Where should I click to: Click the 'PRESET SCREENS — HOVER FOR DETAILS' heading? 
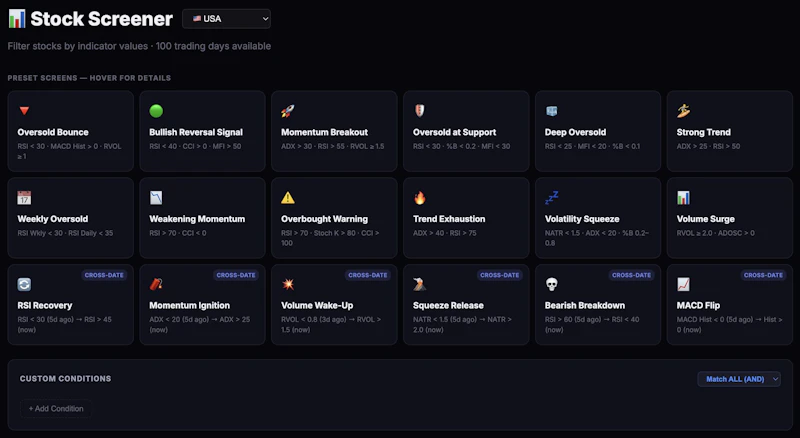tap(89, 78)
